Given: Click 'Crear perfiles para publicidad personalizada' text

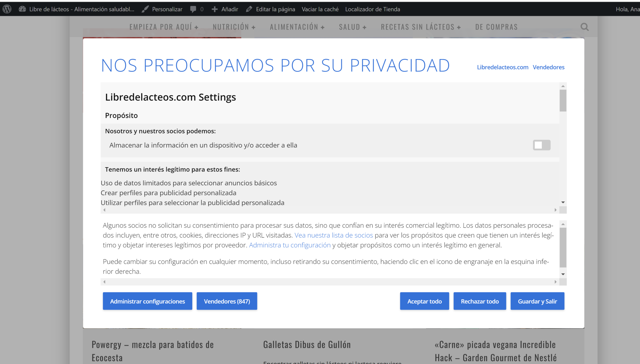Looking at the screenshot, I should [x=168, y=193].
